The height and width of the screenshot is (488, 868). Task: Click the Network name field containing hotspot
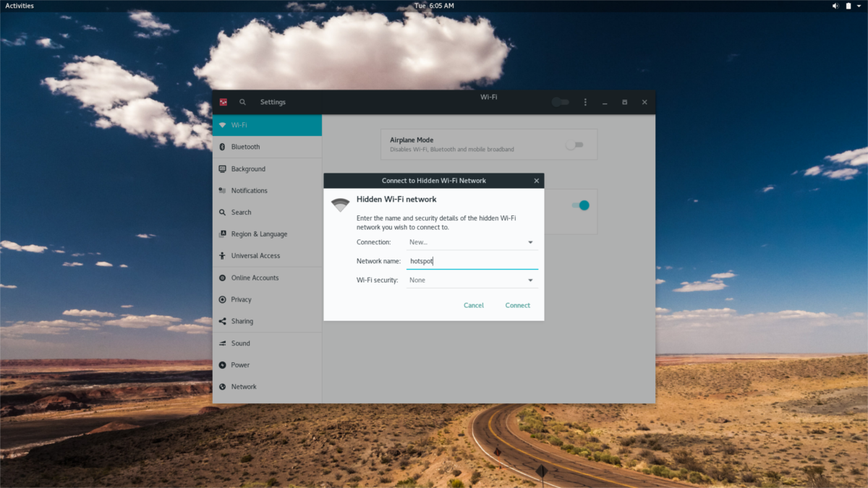pyautogui.click(x=472, y=261)
